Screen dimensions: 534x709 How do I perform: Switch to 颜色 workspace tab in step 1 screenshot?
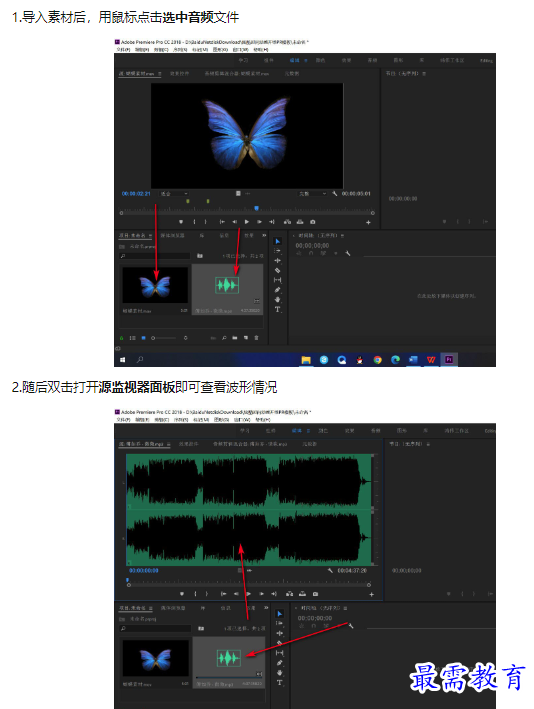[x=320, y=60]
